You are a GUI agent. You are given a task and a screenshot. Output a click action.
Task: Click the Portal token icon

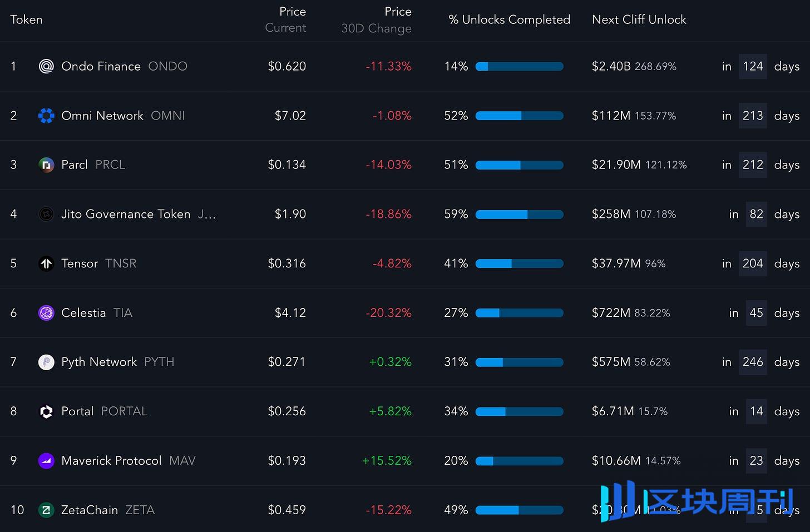(x=46, y=411)
